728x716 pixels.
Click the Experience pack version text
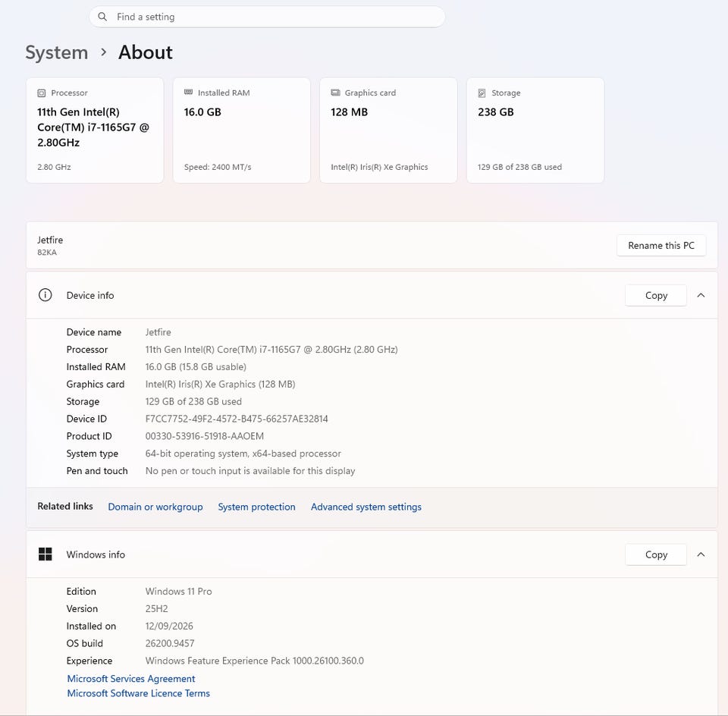255,661
